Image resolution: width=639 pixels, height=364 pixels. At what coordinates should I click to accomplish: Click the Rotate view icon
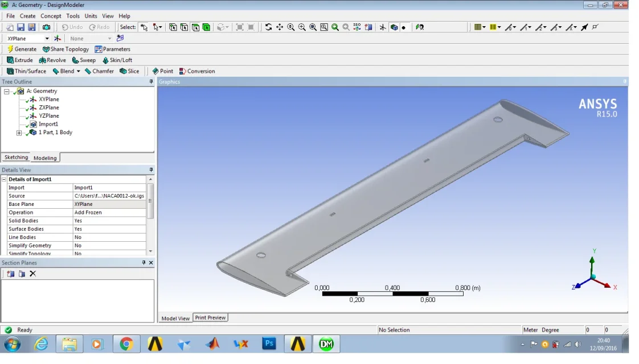268,27
